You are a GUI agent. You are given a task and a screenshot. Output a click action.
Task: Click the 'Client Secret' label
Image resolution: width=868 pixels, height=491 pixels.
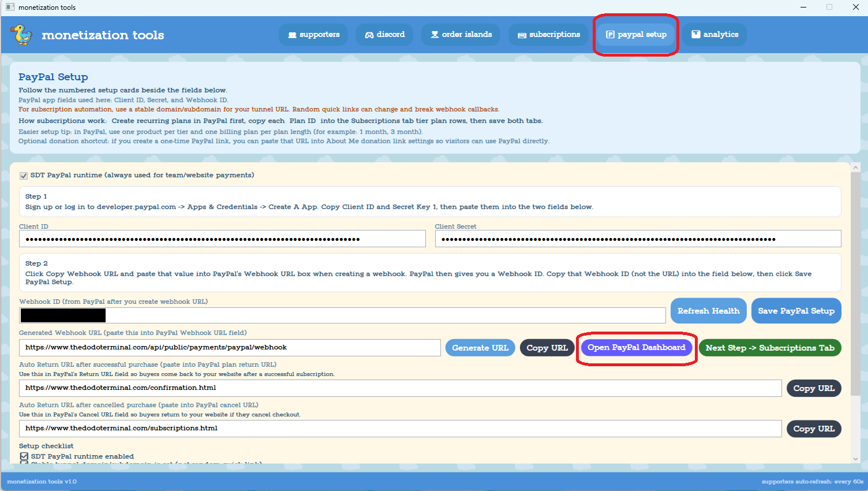(x=455, y=226)
